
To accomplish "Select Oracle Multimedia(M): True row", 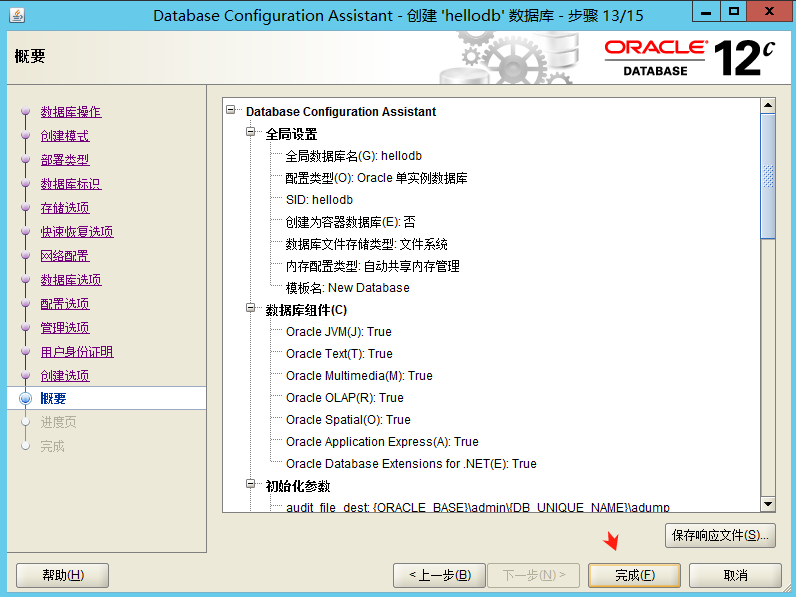I will click(359, 376).
